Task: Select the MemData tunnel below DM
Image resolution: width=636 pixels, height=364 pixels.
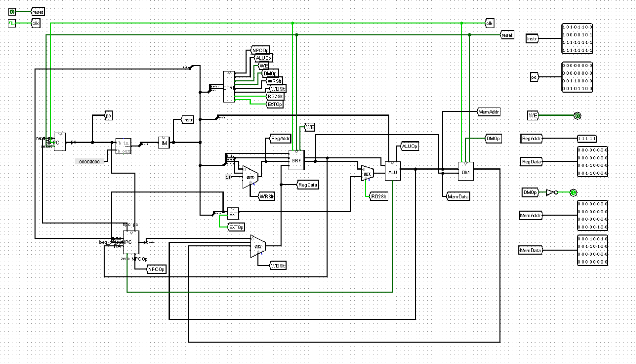Action: pyautogui.click(x=458, y=197)
